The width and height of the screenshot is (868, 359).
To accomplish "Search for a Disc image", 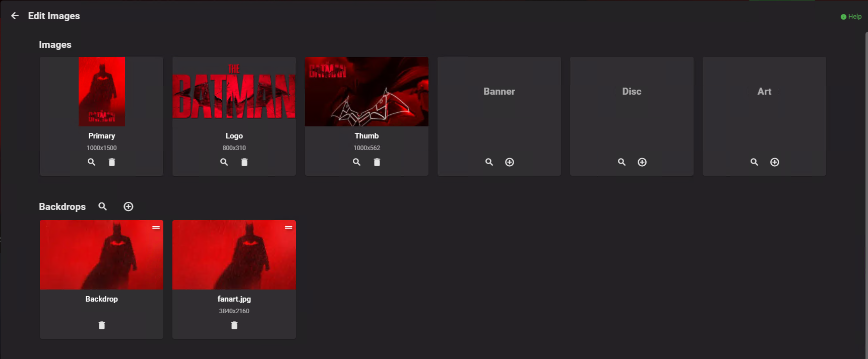I will click(x=622, y=162).
